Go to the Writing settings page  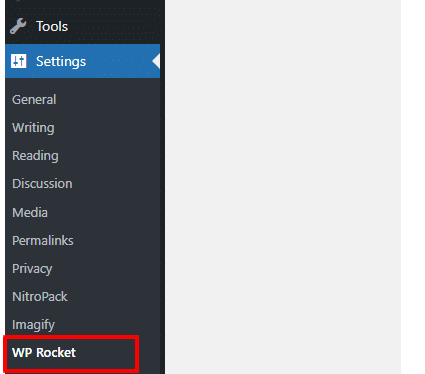(33, 128)
